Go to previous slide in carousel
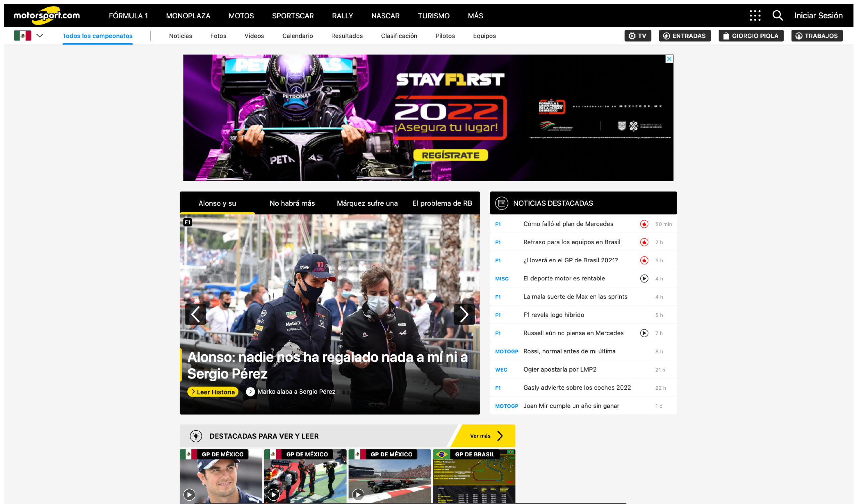 195,314
